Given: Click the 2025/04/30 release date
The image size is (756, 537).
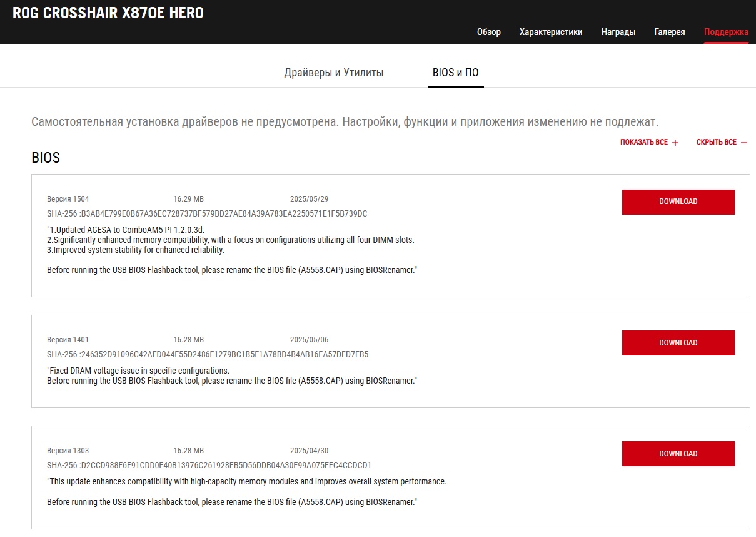Looking at the screenshot, I should [x=309, y=451].
